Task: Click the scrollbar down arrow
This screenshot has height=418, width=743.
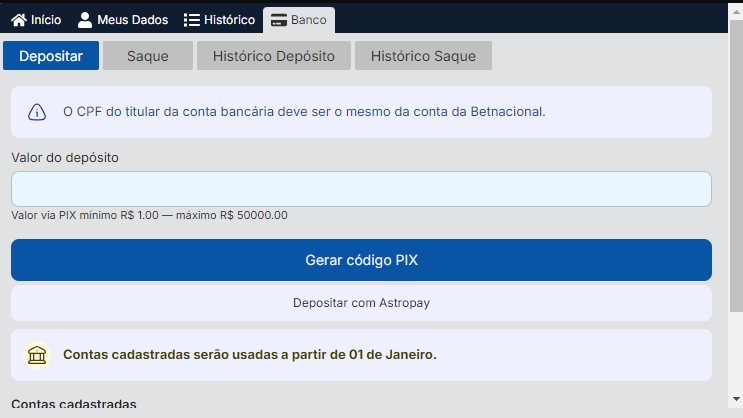Action: (736, 399)
